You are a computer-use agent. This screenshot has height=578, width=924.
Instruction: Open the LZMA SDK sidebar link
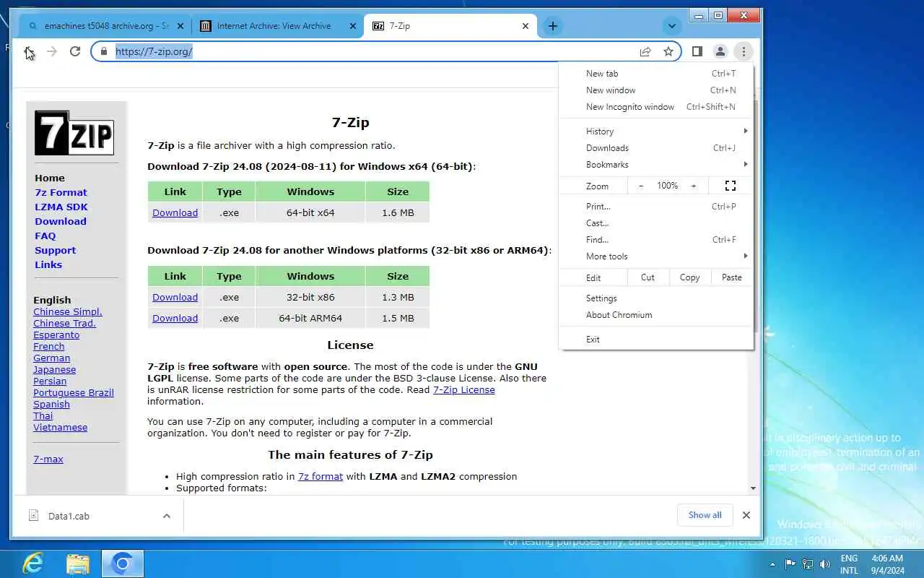pyautogui.click(x=61, y=207)
